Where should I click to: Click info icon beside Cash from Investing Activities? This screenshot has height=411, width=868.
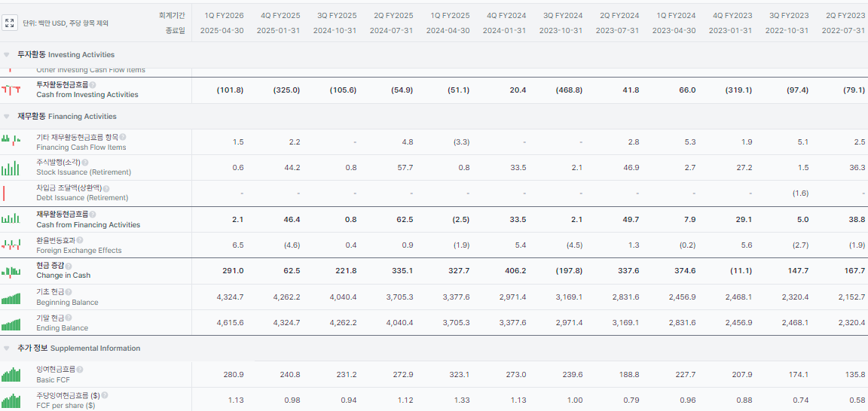pyautogui.click(x=93, y=85)
